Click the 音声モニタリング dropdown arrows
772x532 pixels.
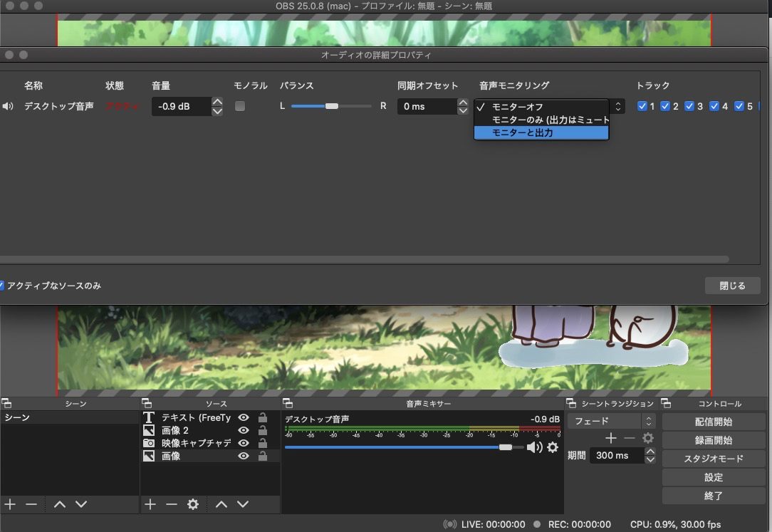click(618, 106)
